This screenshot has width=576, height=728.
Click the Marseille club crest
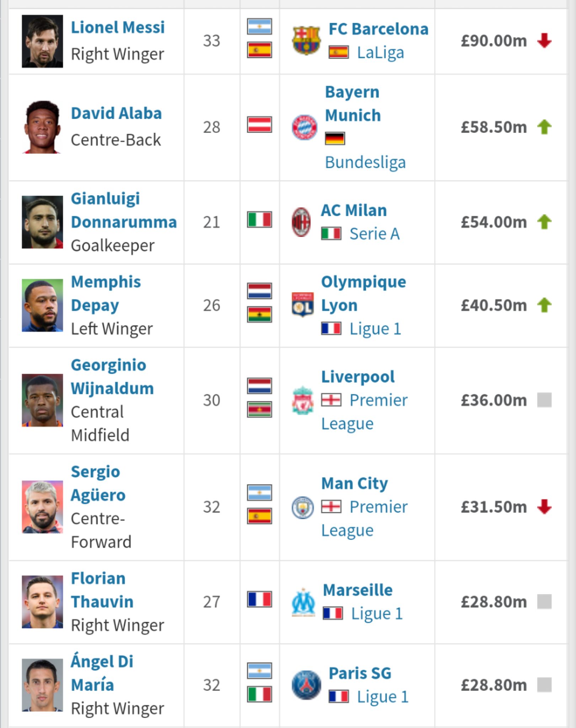pos(303,602)
